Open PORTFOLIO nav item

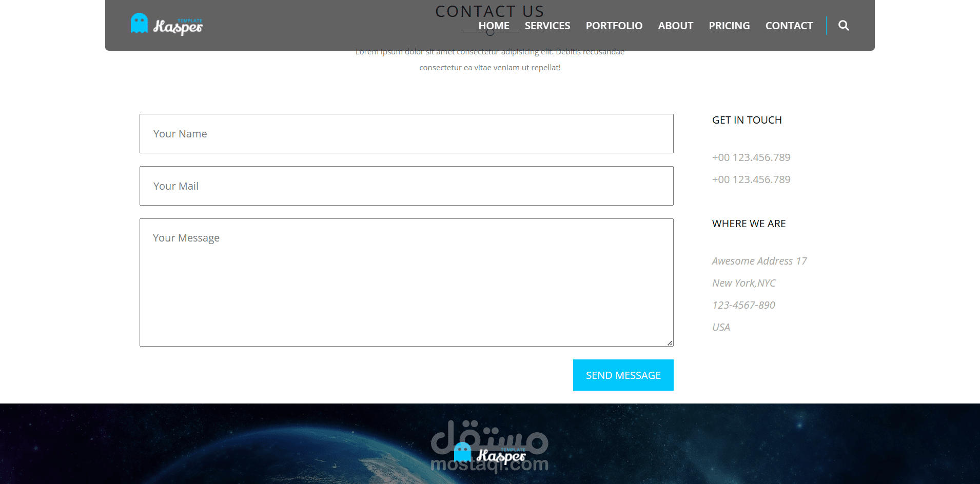[x=614, y=26]
